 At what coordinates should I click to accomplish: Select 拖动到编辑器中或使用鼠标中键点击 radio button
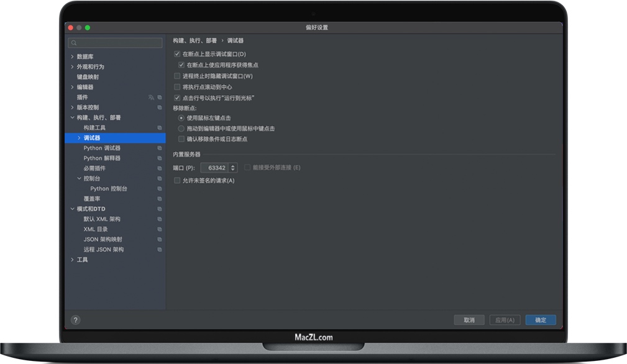(x=181, y=129)
